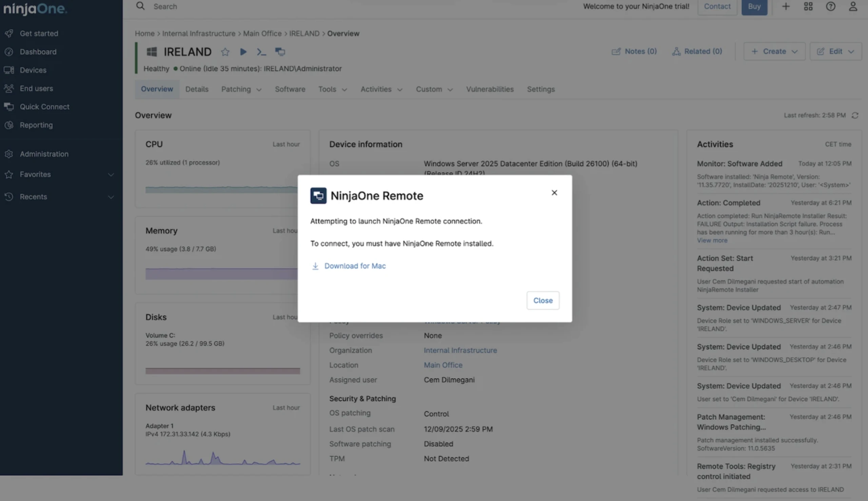Open the terminal command line icon
Image resolution: width=868 pixels, height=501 pixels.
point(261,52)
